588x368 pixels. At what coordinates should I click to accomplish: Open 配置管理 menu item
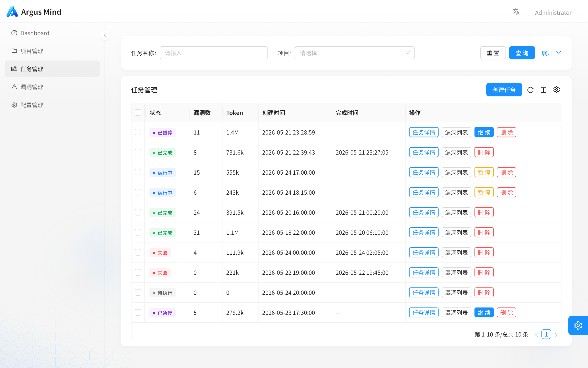coord(52,105)
